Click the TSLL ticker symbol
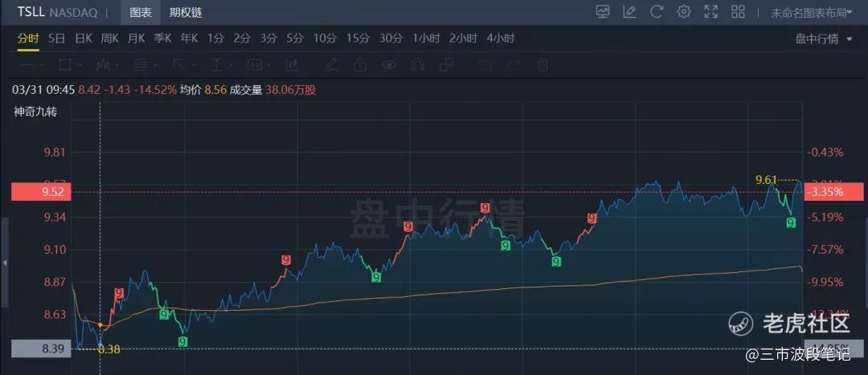This screenshot has height=375, width=868. point(31,12)
